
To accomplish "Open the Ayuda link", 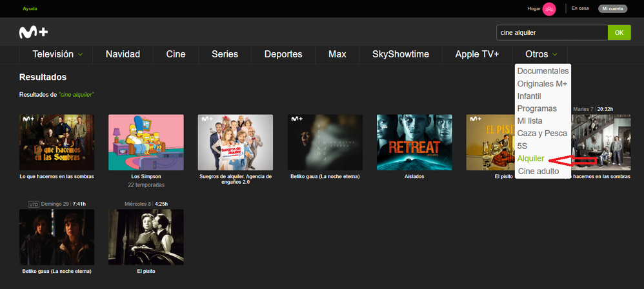I will pos(30,9).
